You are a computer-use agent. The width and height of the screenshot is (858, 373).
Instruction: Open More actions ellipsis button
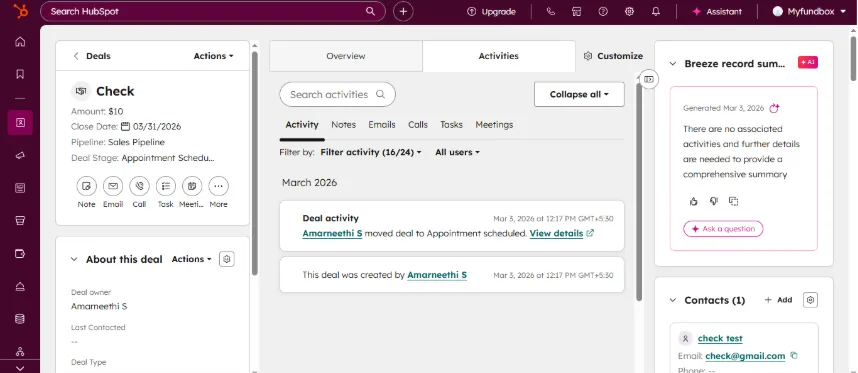click(x=218, y=186)
